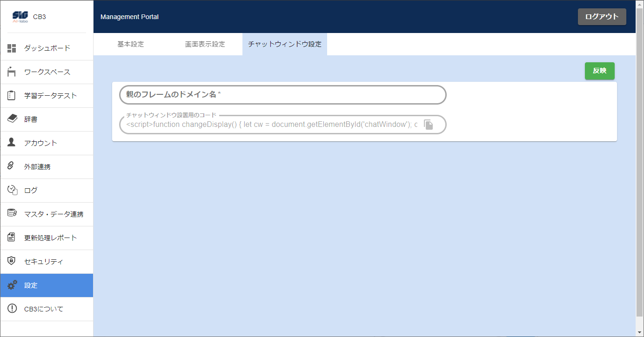Focus the 親のフレームのドメイン名 input field

[x=282, y=95]
